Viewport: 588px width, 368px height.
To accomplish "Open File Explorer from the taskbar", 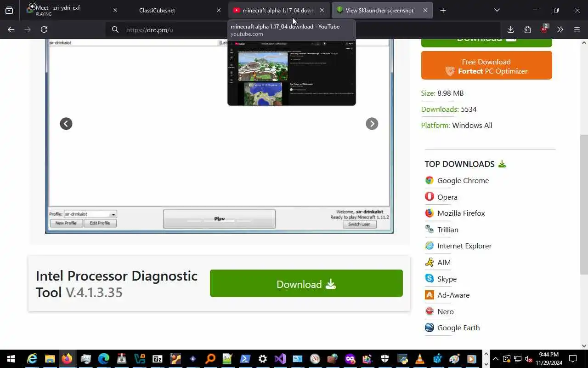I will 50,359.
